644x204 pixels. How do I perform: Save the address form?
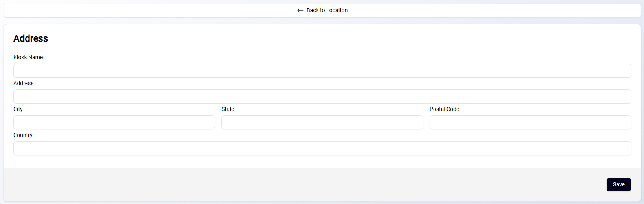click(x=619, y=185)
